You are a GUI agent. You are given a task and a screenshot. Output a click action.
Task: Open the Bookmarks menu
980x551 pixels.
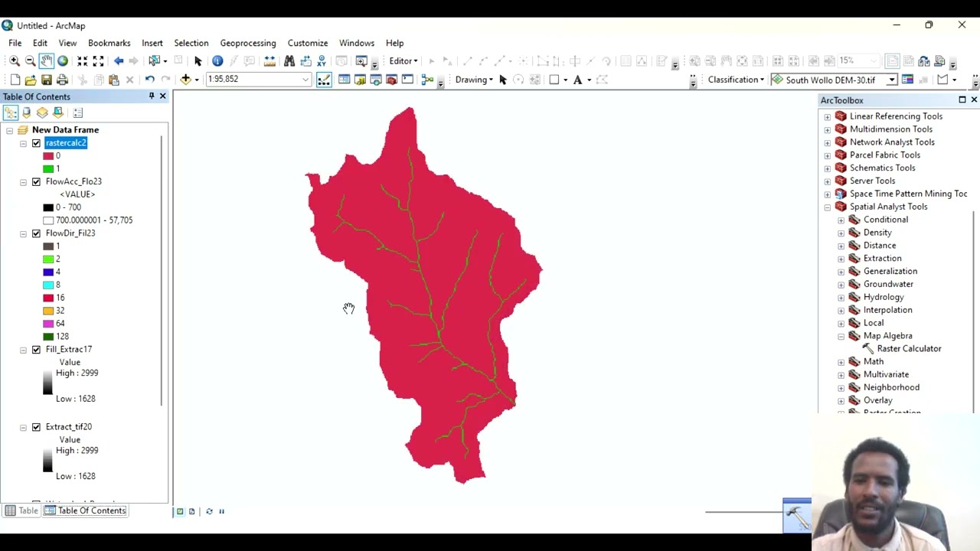[x=109, y=43]
